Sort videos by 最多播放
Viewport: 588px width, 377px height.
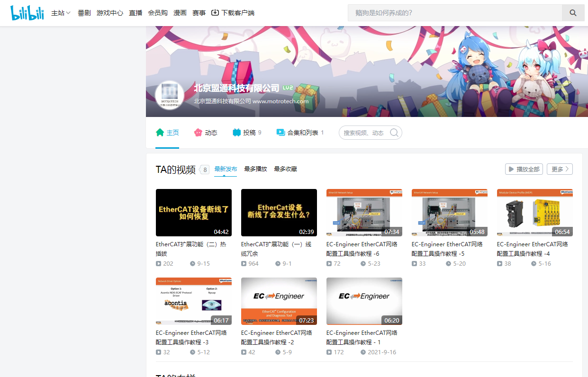click(255, 169)
